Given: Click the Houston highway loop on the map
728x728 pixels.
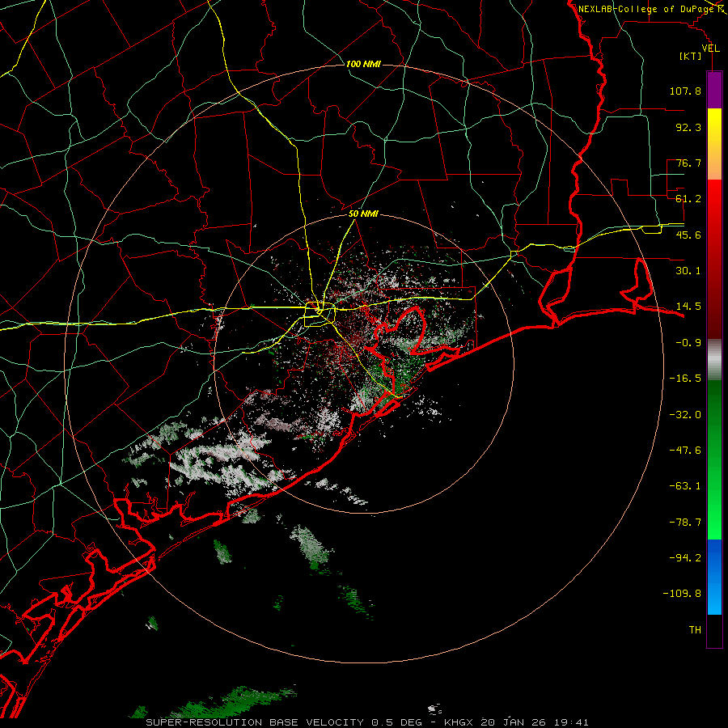Looking at the screenshot, I should point(319,315).
